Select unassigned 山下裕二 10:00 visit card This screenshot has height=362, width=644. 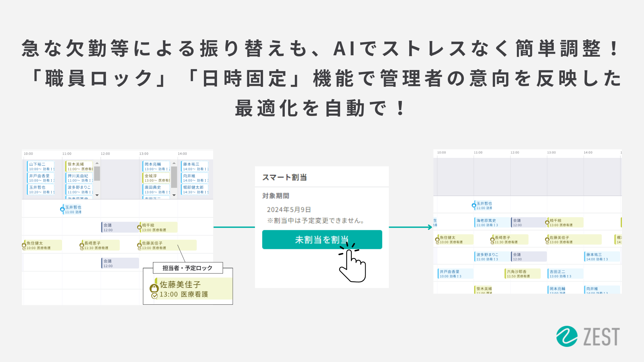(41, 167)
